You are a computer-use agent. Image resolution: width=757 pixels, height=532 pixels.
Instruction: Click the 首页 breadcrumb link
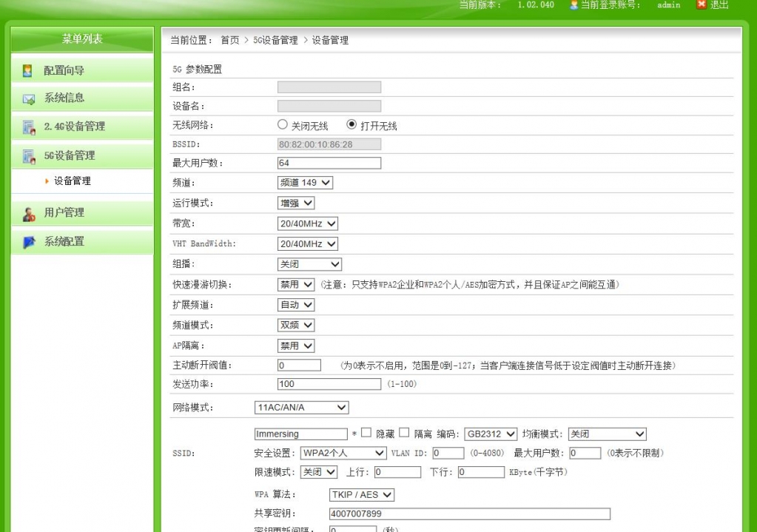(x=230, y=40)
